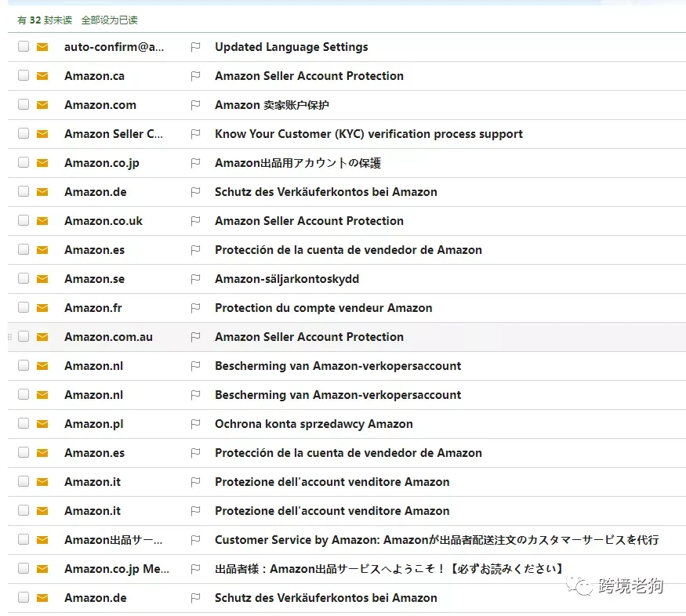Click sender Amazon.fr
This screenshot has width=686, height=616.
tap(93, 308)
